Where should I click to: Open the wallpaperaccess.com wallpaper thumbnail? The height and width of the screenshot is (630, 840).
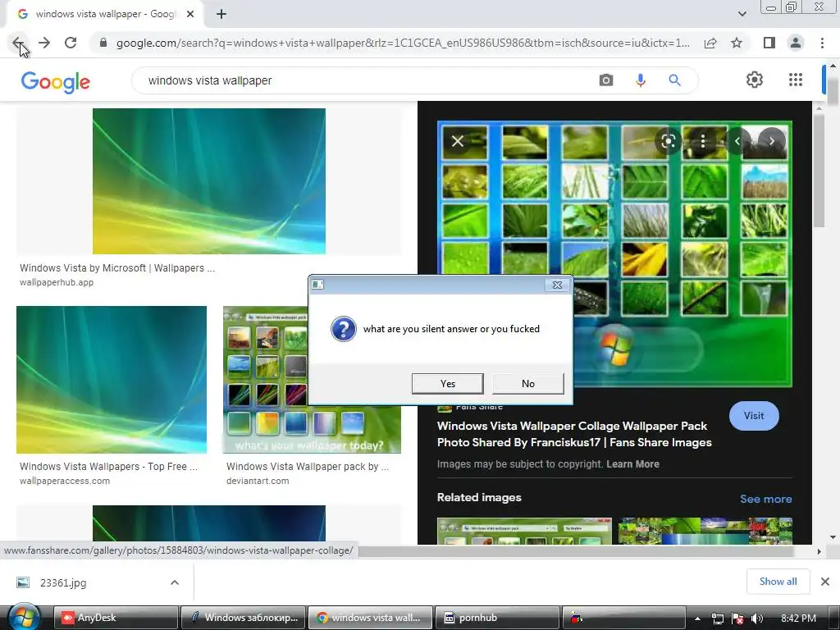pos(112,379)
